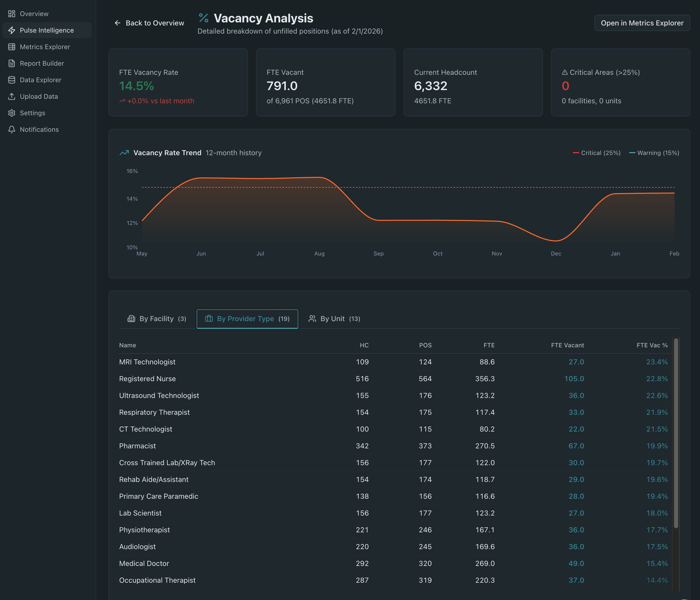
Task: Toggle the Critical (25%) legend item
Action: pyautogui.click(x=597, y=153)
